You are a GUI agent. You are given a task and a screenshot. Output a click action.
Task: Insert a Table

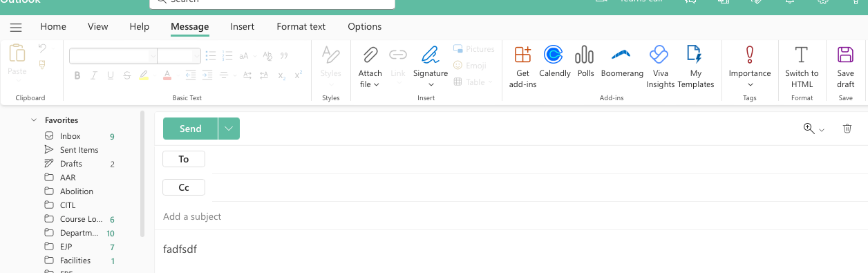point(473,82)
